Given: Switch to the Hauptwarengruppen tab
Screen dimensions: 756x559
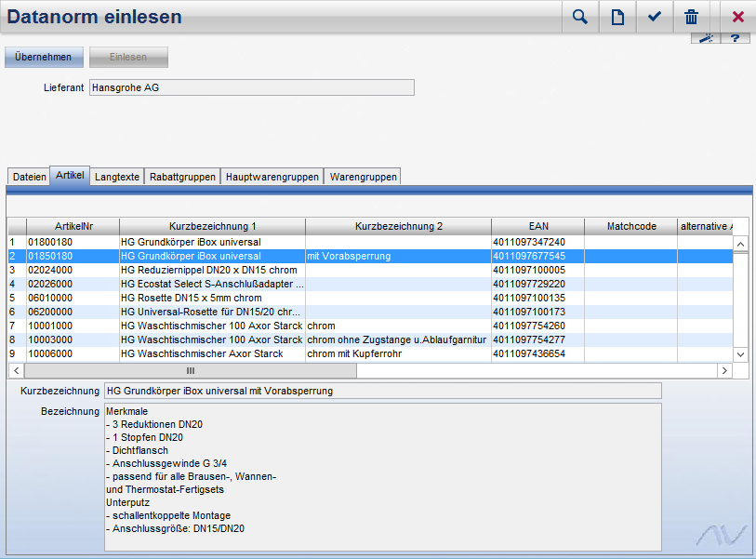Looking at the screenshot, I should pos(272,177).
